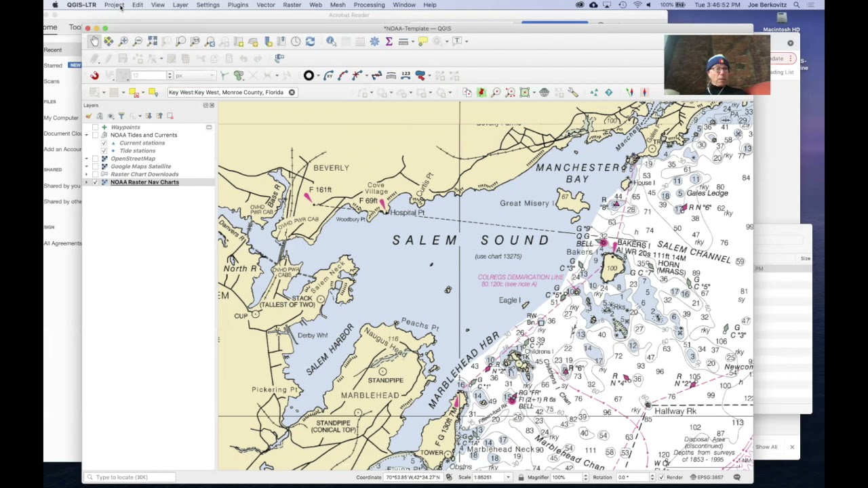Refresh the map canvas
868x488 pixels.
(310, 41)
